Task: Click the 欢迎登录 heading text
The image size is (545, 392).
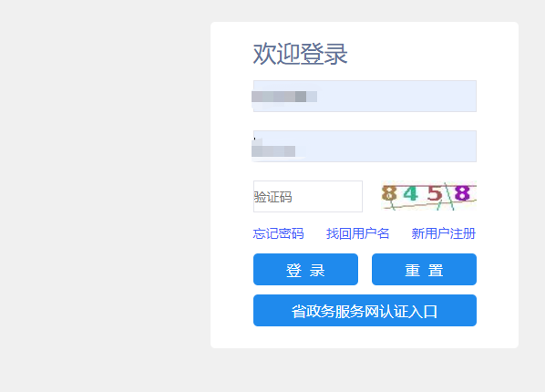Action: point(301,54)
